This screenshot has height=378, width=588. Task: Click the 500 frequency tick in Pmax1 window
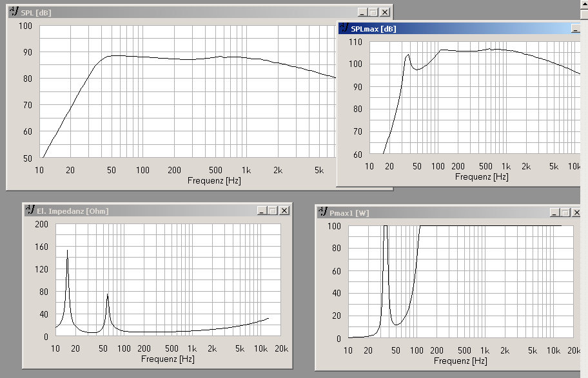464,351
